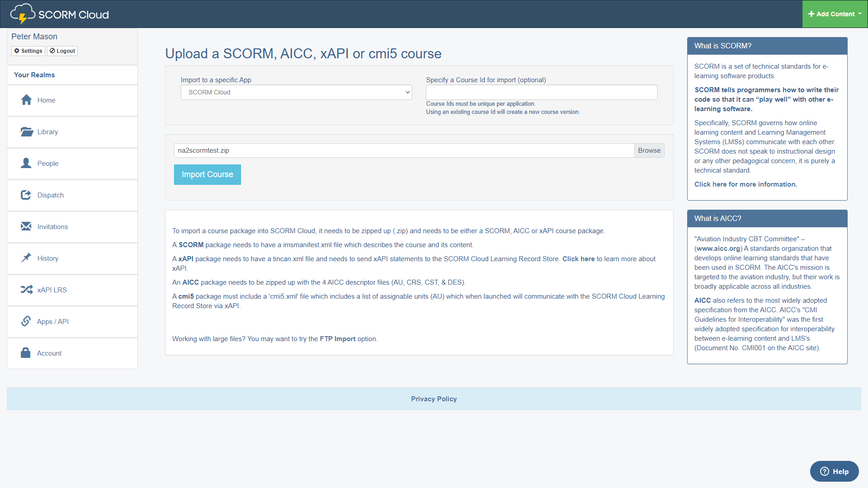Expand the Add Content dropdown caret
The image size is (868, 488).
point(860,14)
